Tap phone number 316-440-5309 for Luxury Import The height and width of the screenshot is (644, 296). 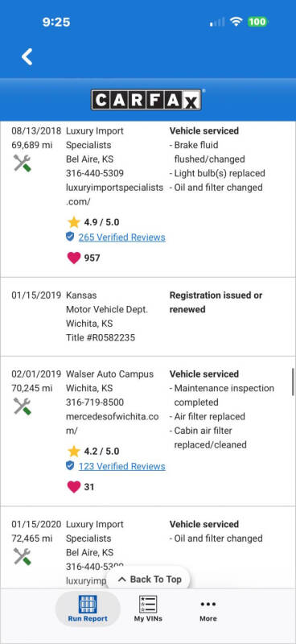(95, 173)
